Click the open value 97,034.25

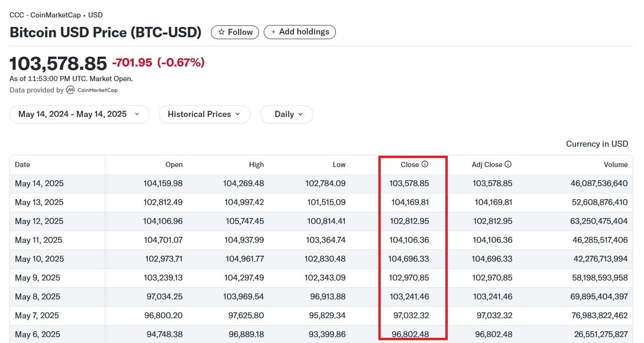165,297
